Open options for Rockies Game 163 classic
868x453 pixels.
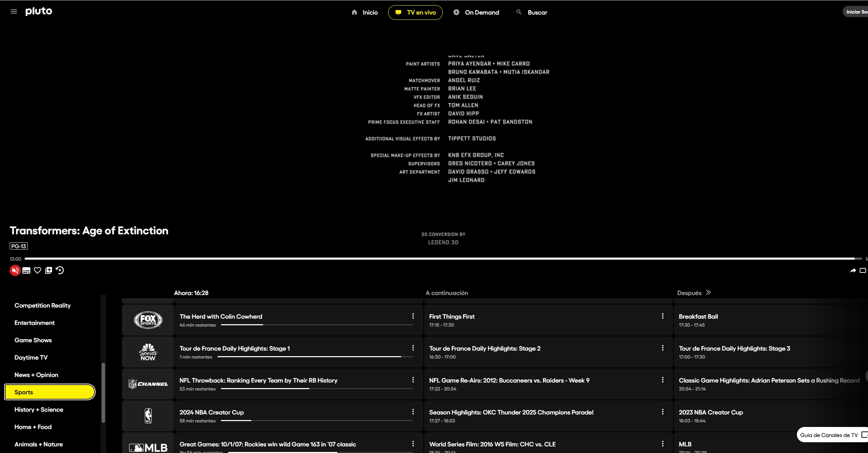(413, 444)
